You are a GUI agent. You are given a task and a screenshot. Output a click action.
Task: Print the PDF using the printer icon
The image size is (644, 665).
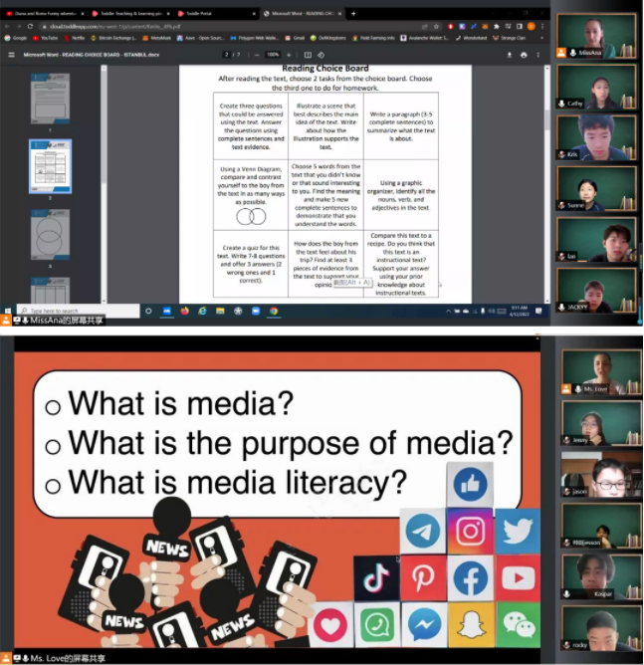[524, 55]
